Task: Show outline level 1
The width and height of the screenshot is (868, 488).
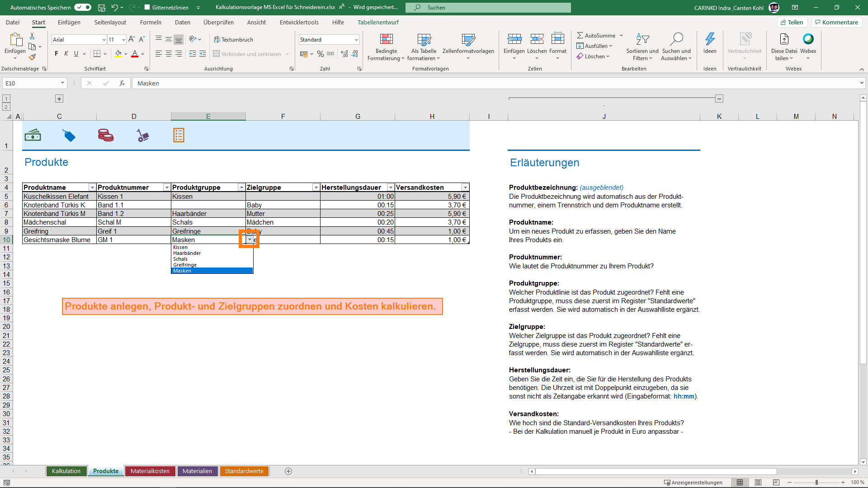Action: tap(6, 99)
